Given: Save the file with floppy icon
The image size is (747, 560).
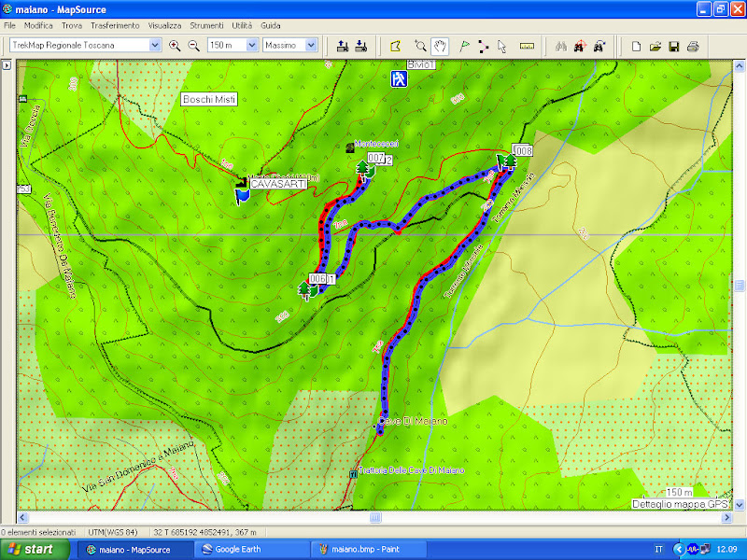Looking at the screenshot, I should tap(673, 46).
